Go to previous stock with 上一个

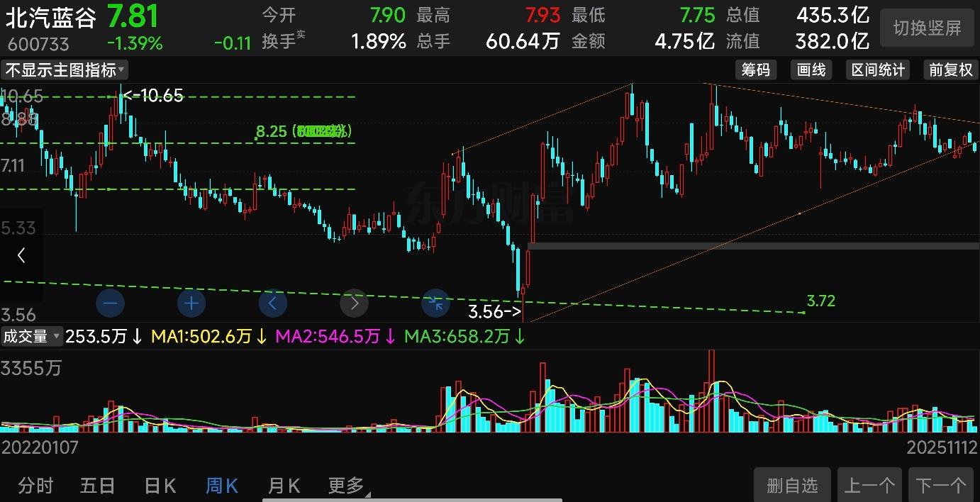pos(869,485)
